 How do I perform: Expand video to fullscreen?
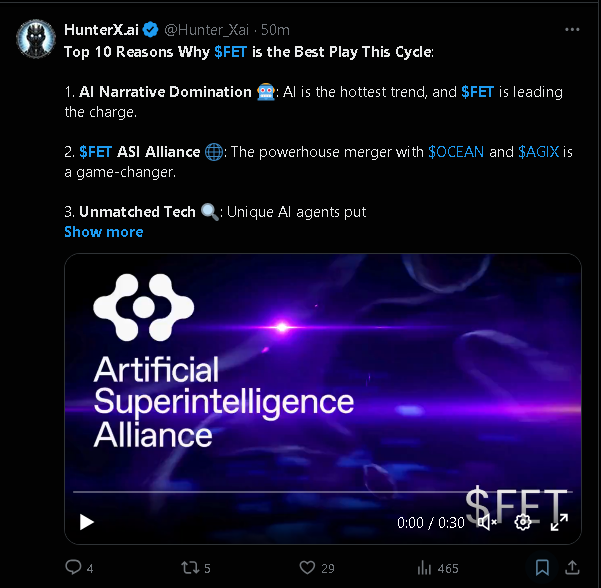tap(559, 522)
